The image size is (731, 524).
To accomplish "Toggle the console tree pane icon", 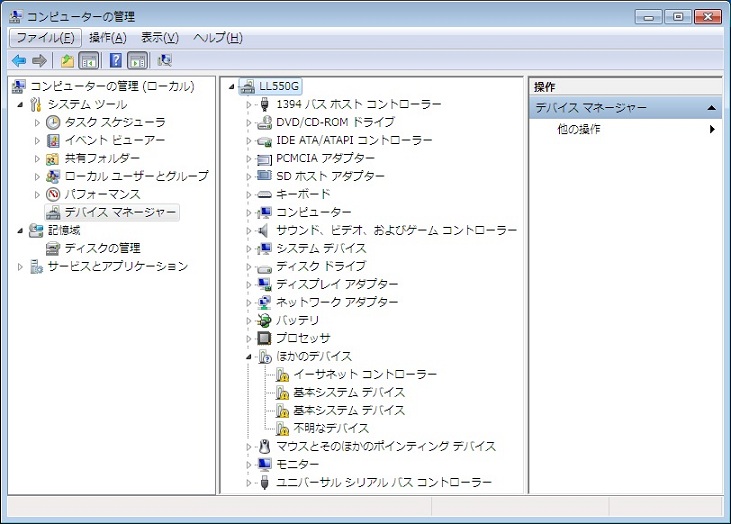I will [x=89, y=61].
